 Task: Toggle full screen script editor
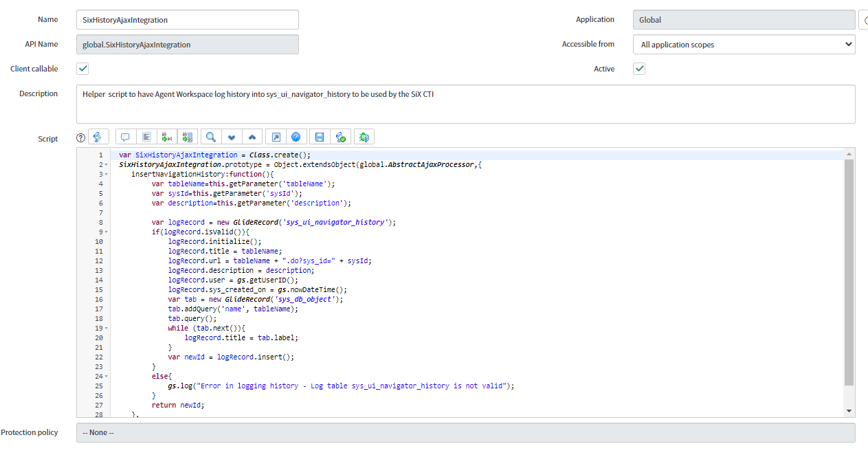(276, 137)
